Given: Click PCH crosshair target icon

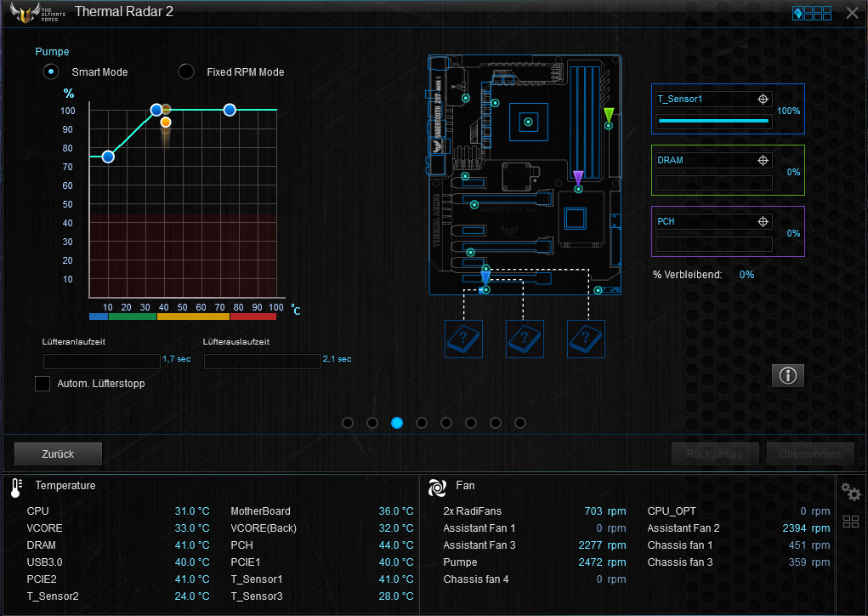Looking at the screenshot, I should tap(763, 221).
